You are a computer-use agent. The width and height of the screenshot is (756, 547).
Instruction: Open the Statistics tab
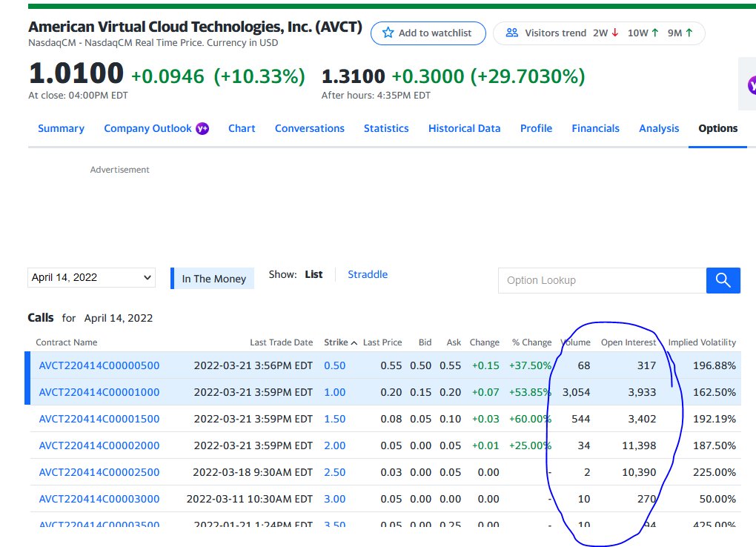[x=386, y=128]
